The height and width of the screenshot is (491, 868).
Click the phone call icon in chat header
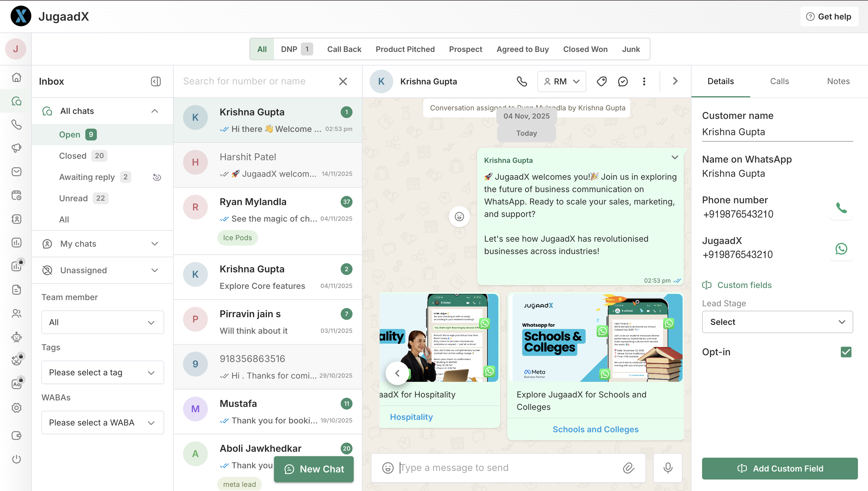(x=522, y=81)
